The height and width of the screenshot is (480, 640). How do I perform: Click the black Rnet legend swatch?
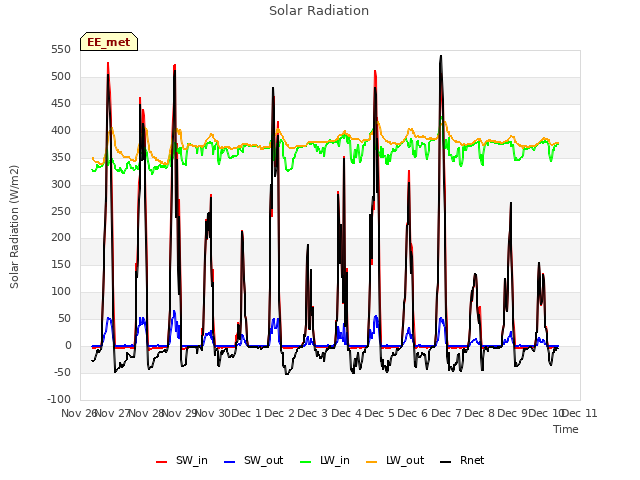pyautogui.click(x=446, y=462)
